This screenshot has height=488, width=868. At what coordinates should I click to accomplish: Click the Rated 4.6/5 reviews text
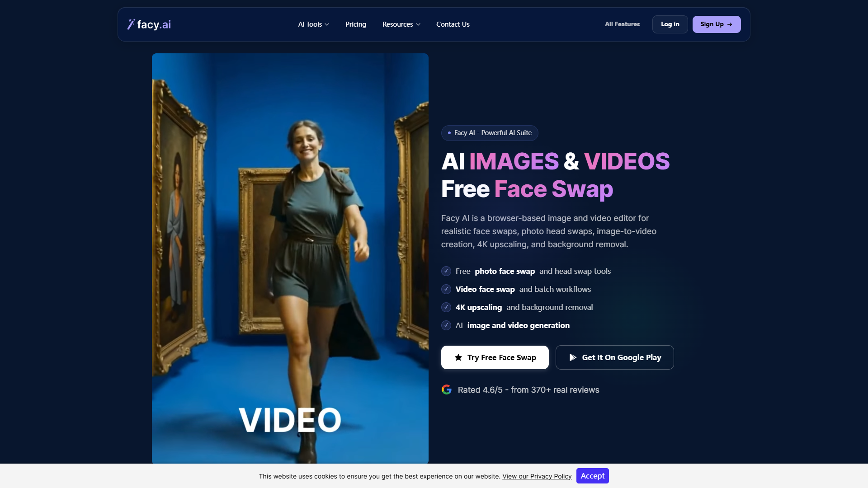[x=528, y=390]
